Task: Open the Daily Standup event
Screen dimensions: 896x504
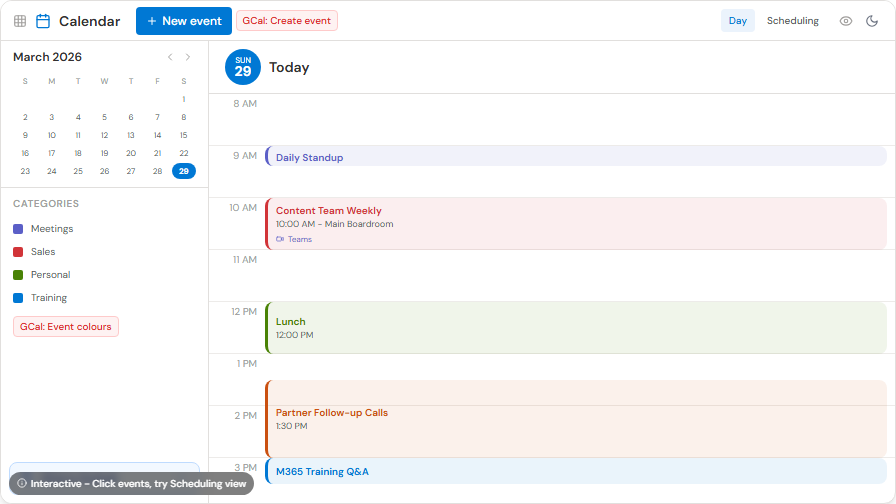Action: [x=575, y=156]
